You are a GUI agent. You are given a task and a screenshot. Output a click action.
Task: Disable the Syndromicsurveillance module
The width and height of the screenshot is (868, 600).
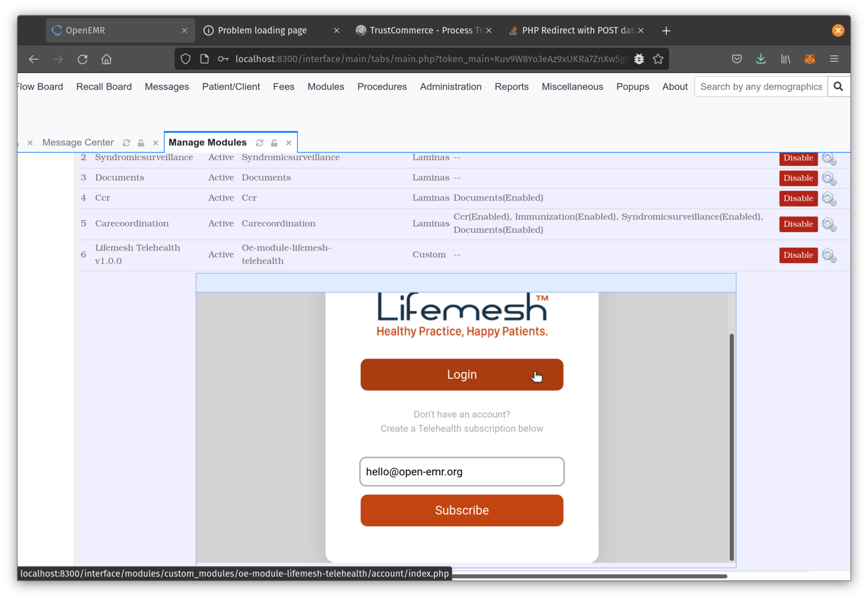coord(798,158)
